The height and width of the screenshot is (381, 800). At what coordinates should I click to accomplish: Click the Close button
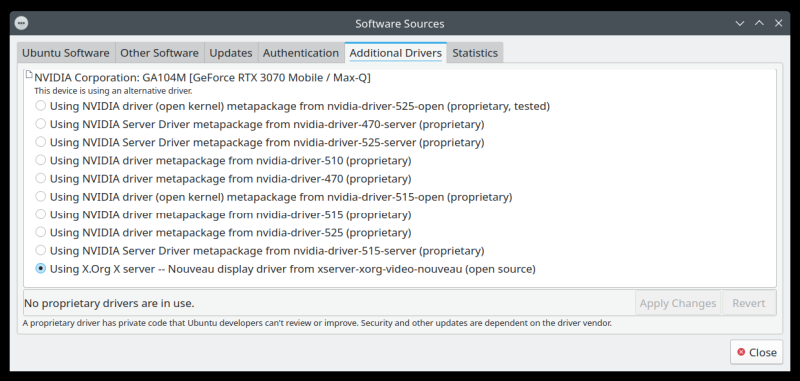pos(757,352)
